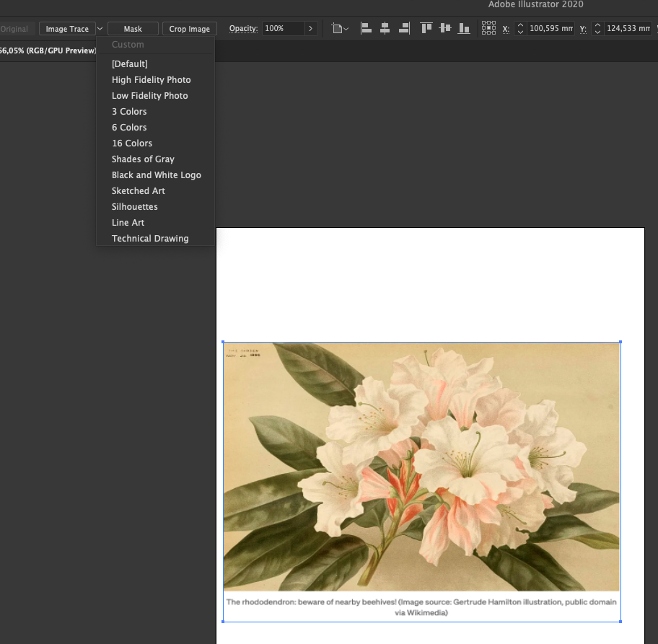Set the transform reference point grid

click(488, 28)
